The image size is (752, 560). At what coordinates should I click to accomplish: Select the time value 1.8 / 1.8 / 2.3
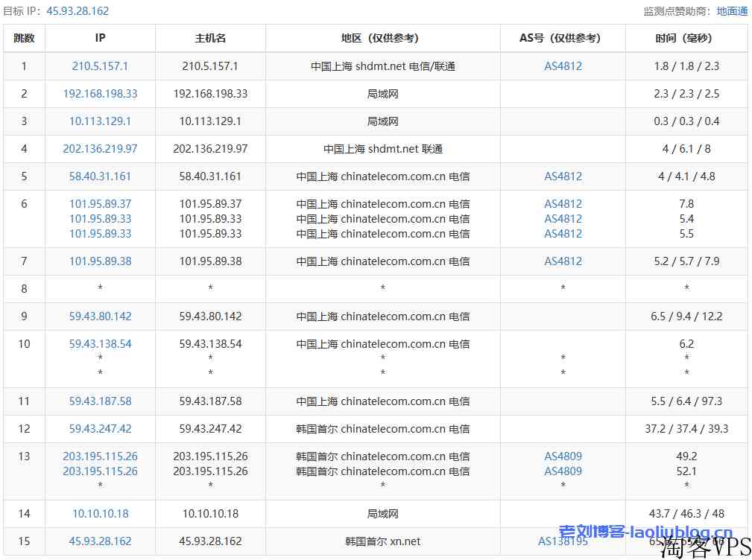tap(686, 66)
